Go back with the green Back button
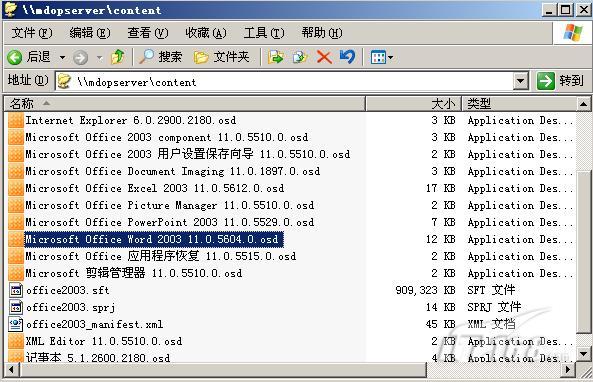The image size is (593, 382). click(x=29, y=57)
